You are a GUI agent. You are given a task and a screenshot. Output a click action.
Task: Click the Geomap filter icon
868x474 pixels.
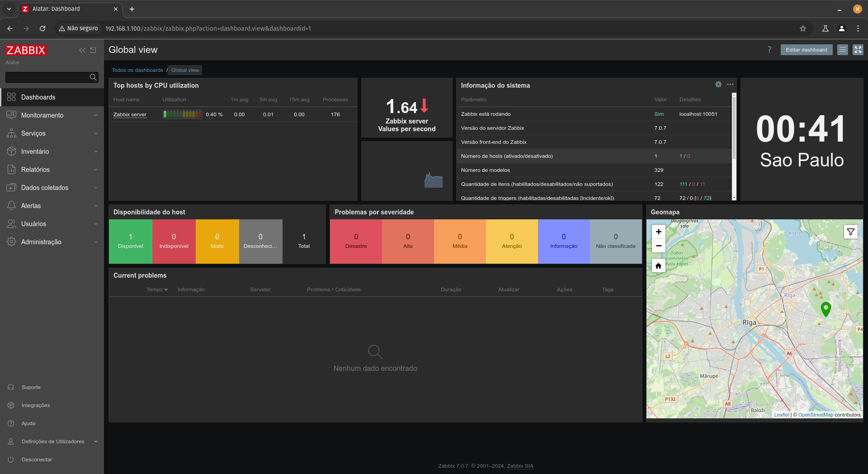pyautogui.click(x=850, y=232)
